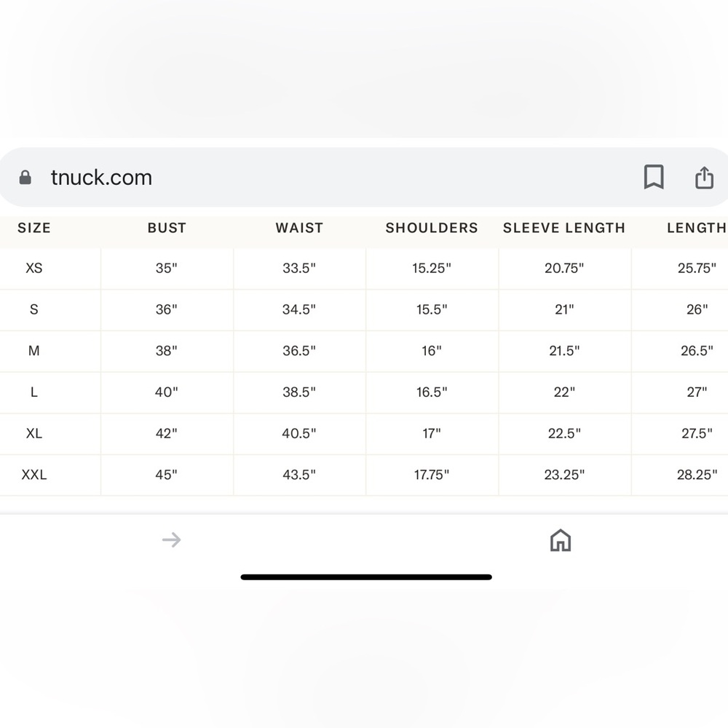Select the BUST column header

(167, 228)
